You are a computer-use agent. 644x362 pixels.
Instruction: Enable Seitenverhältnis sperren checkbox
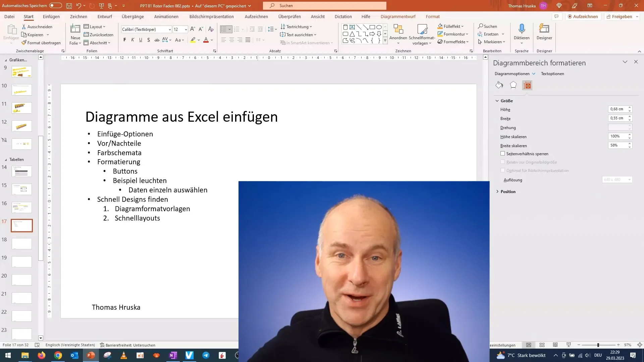click(x=502, y=154)
